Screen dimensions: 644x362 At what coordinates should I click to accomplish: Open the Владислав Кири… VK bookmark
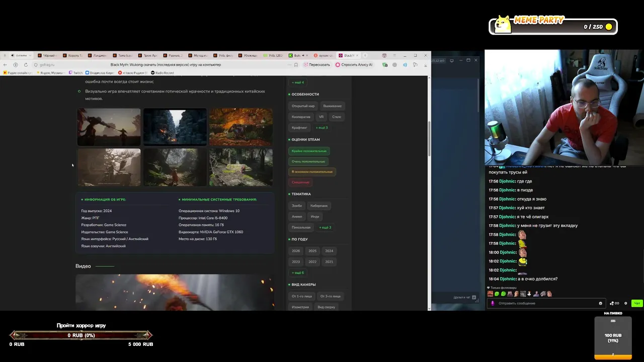click(x=100, y=73)
